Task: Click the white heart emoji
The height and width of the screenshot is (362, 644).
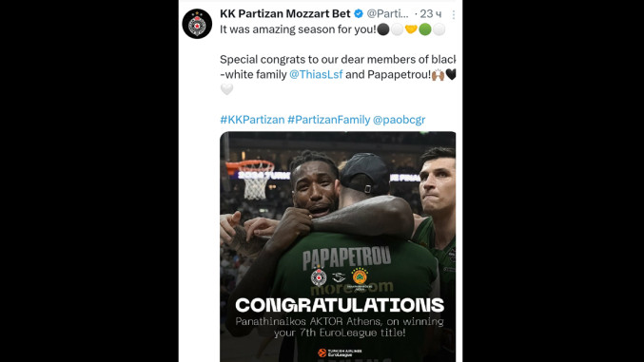Action: pyautogui.click(x=226, y=89)
